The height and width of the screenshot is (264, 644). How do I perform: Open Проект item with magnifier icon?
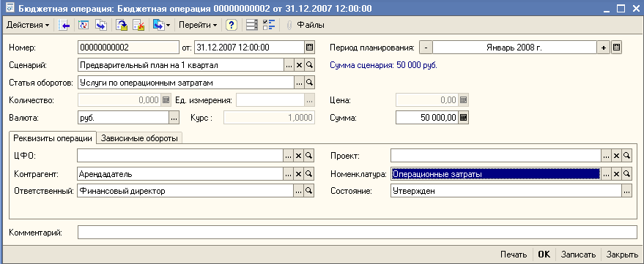627,156
